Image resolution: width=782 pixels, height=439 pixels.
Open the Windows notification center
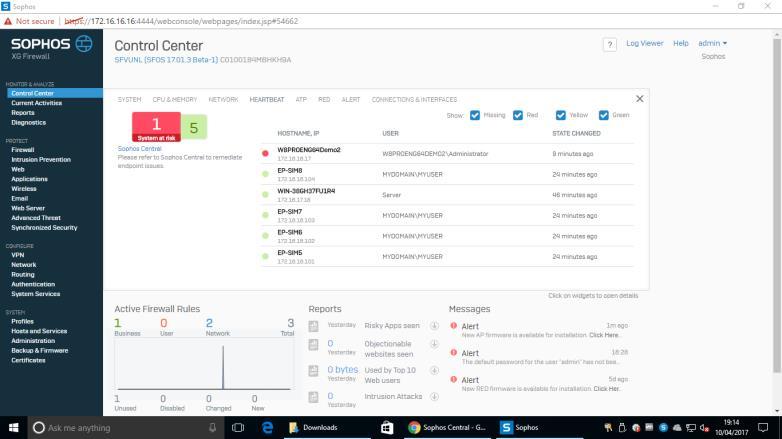point(763,428)
